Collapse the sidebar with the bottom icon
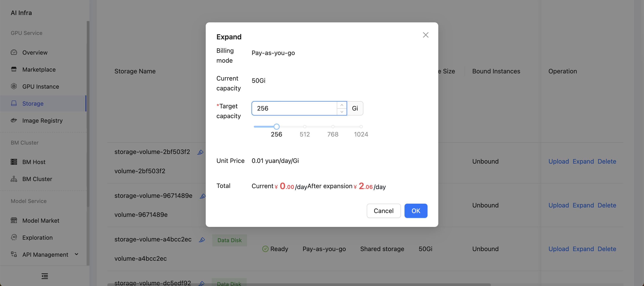 coord(45,276)
